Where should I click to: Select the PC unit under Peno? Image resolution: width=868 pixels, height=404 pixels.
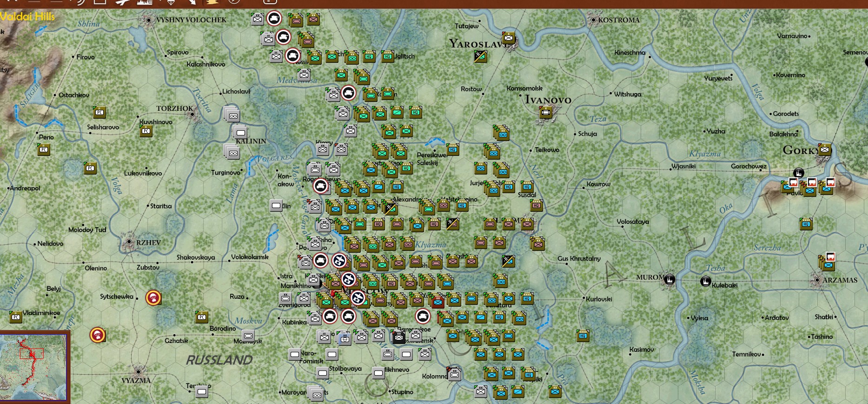pos(44,149)
